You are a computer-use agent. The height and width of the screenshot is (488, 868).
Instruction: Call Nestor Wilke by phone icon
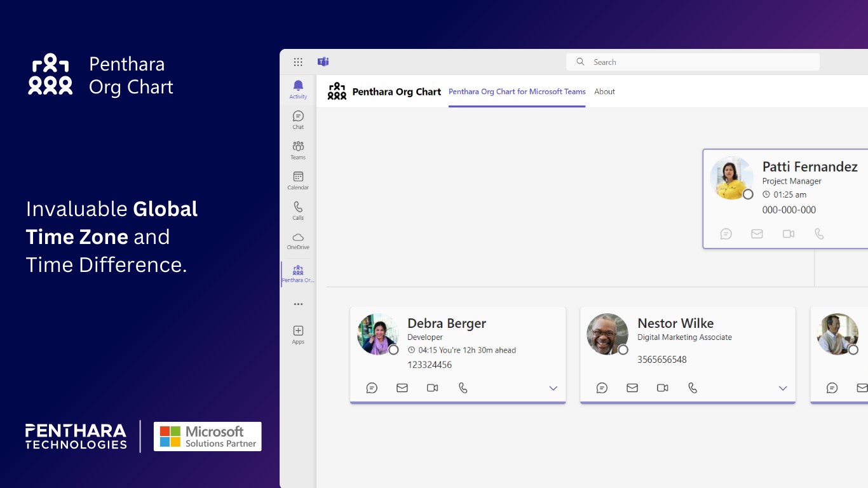[x=693, y=388]
